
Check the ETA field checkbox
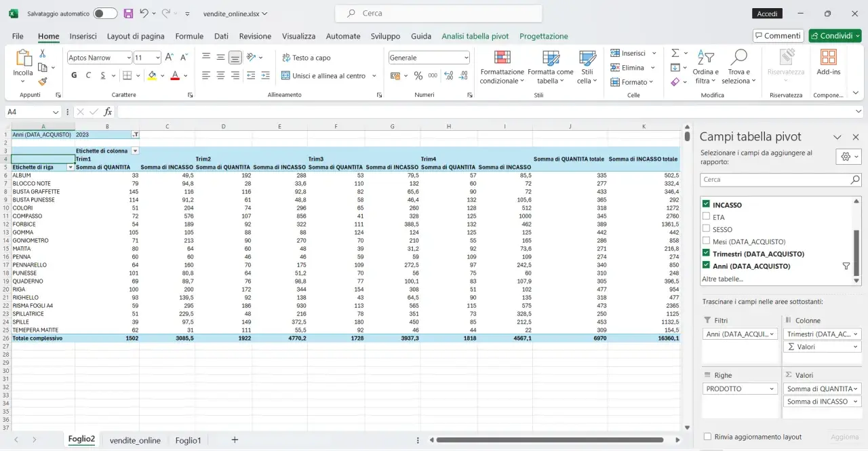pos(707,217)
